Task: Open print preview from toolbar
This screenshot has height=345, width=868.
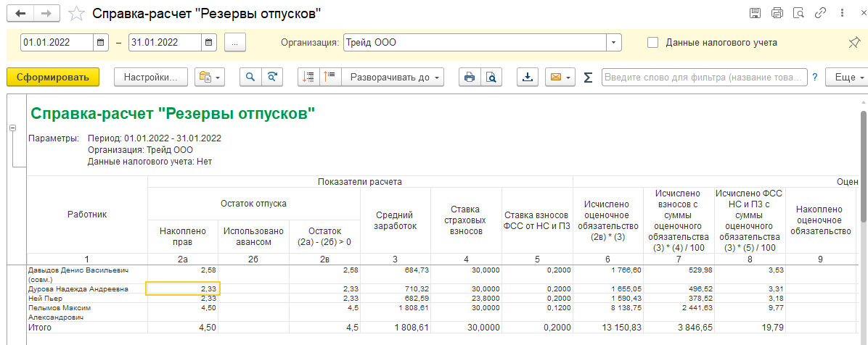Action: [x=491, y=78]
